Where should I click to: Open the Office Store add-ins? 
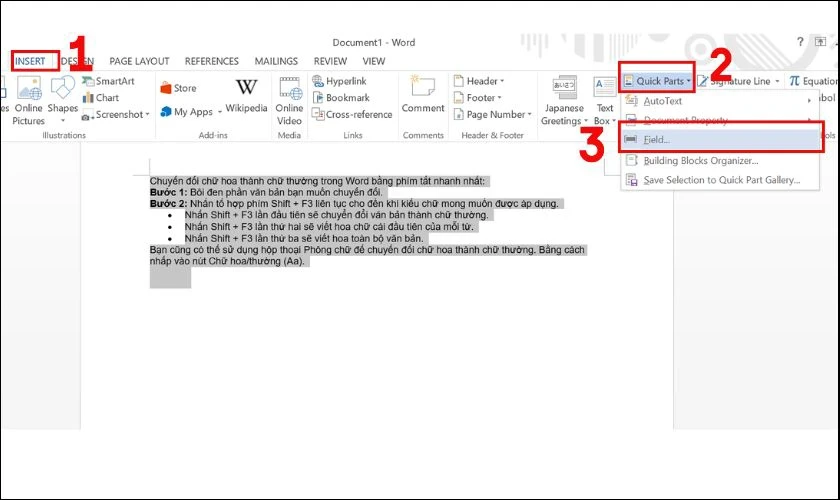point(178,88)
